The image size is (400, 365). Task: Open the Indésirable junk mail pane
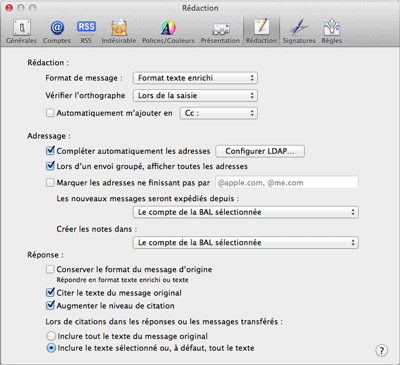[x=119, y=32]
